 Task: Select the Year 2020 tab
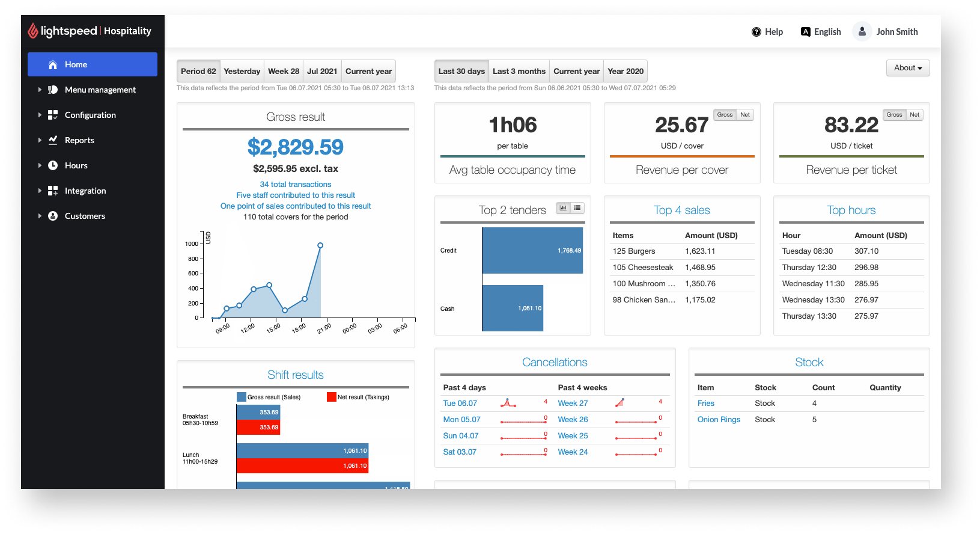point(625,71)
